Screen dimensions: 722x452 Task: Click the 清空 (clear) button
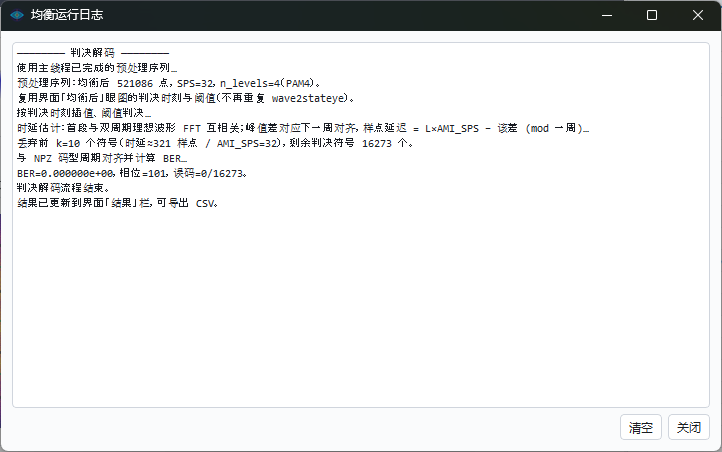coord(640,427)
